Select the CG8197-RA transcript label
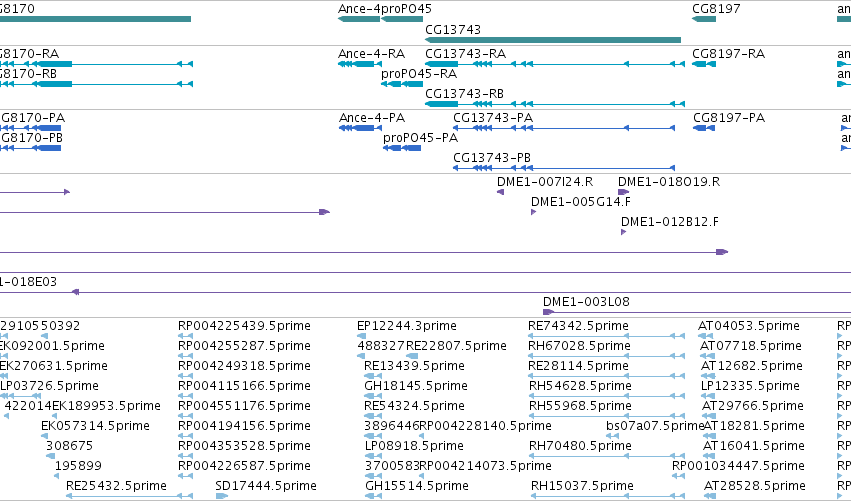Screen dimensions: 851x501 point(728,54)
